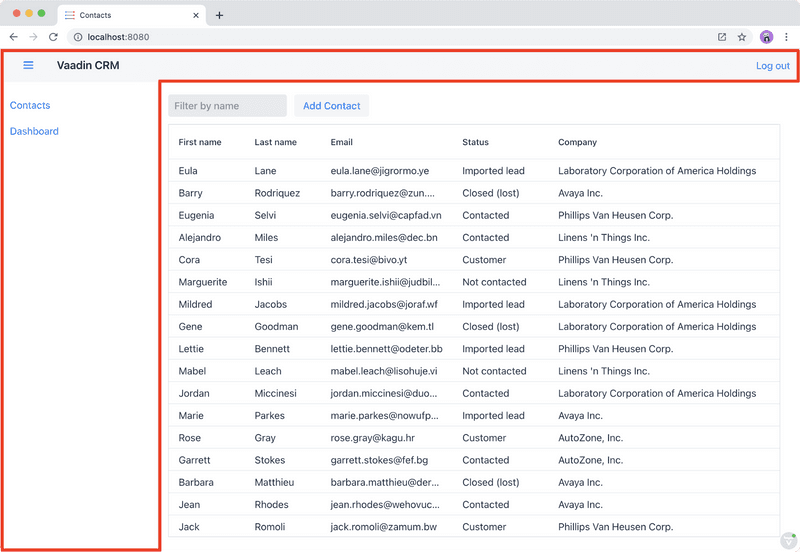Toggle the hamburger menu drawer icon
Viewport: 800px width, 552px height.
(x=28, y=65)
